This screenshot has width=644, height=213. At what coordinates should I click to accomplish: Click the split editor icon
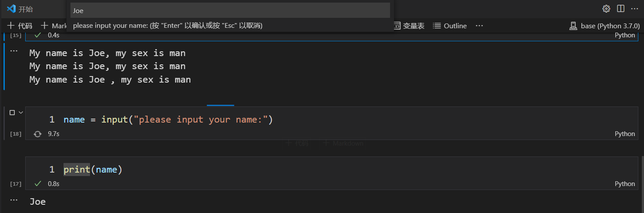(621, 9)
